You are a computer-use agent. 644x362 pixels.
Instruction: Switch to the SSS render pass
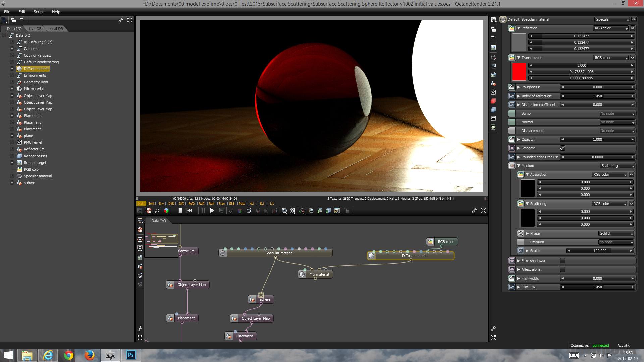coord(231,203)
